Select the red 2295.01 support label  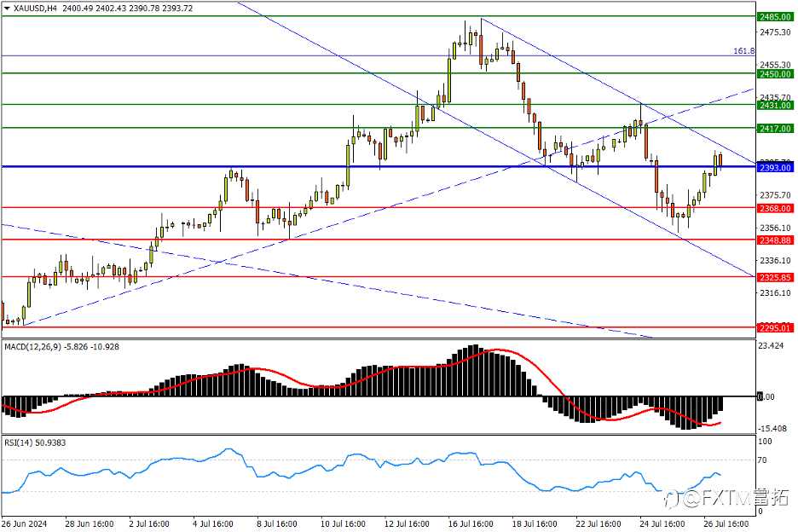tap(775, 328)
